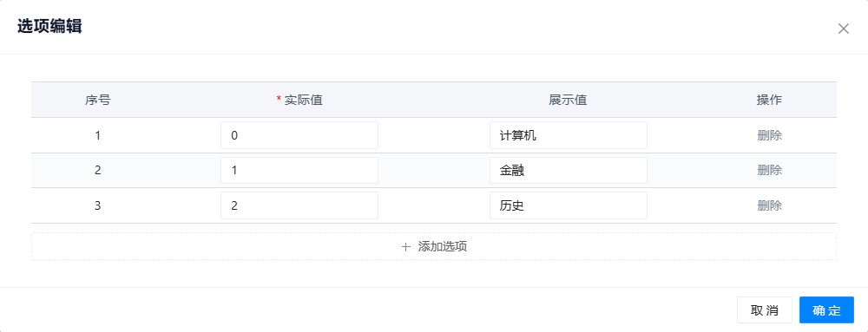Image resolution: width=868 pixels, height=332 pixels.
Task: Click the plus icon beside 添加选项
Action: click(x=405, y=246)
